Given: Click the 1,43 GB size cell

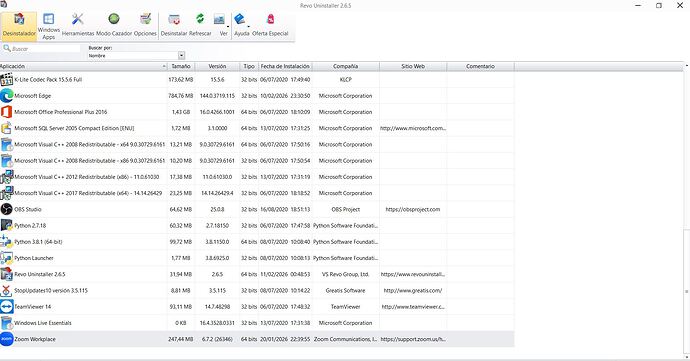Looking at the screenshot, I should click(x=181, y=112).
